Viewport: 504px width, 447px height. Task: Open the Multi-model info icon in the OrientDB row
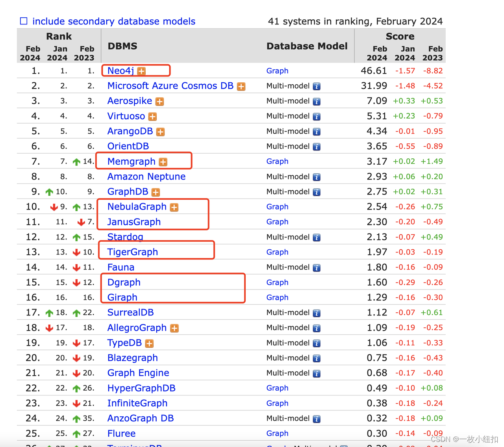click(x=317, y=147)
